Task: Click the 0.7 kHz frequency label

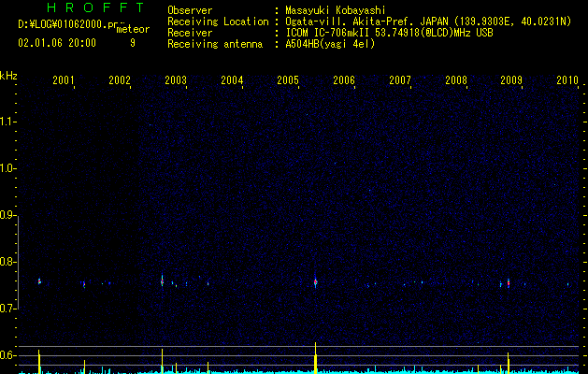Action: click(x=8, y=309)
